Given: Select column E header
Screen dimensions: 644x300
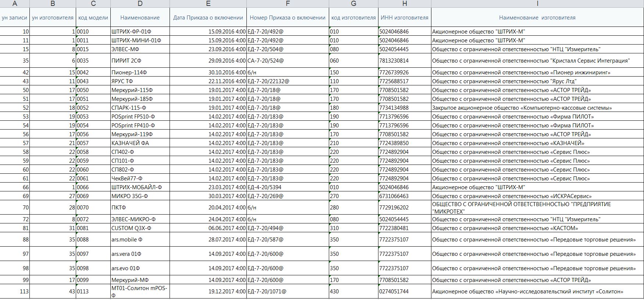Looking at the screenshot, I should coord(208,4).
